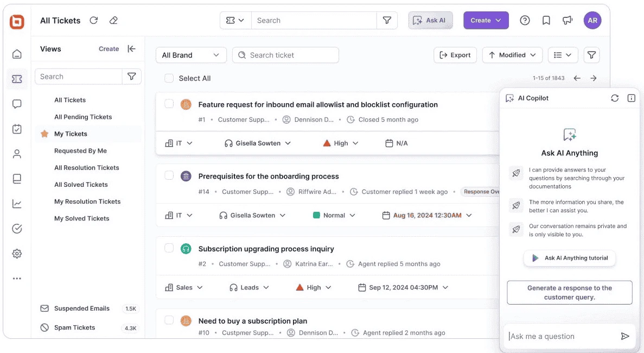Image resolution: width=644 pixels, height=353 pixels.
Task: Tick the Feature request ticket checkbox
Action: (x=169, y=104)
